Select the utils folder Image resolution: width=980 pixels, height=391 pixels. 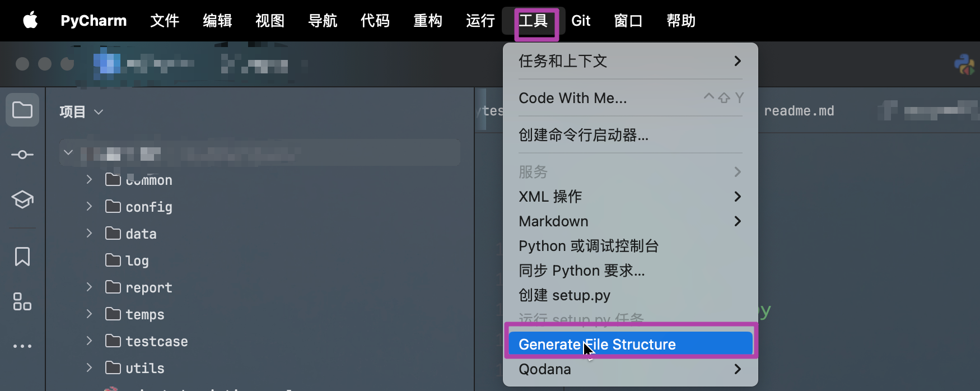(135, 368)
